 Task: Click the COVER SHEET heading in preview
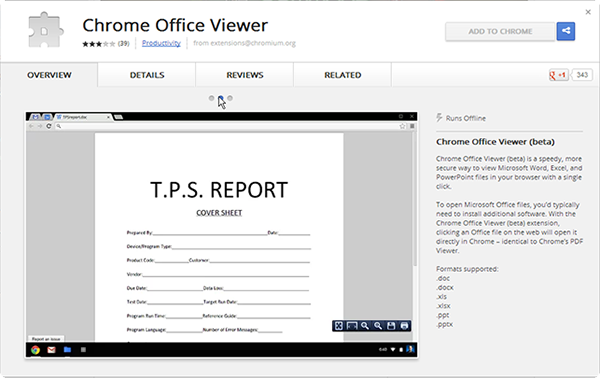[x=219, y=213]
